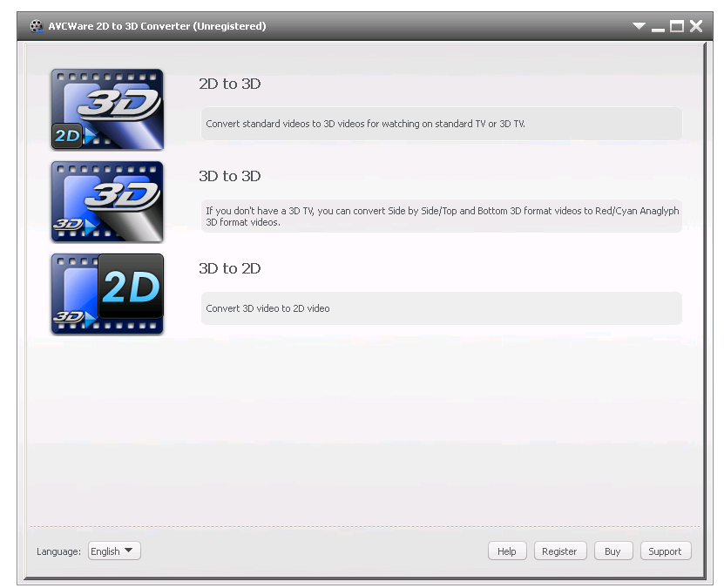Select the "3D to 2D" heading
Screen dimensions: 724x588
(229, 268)
